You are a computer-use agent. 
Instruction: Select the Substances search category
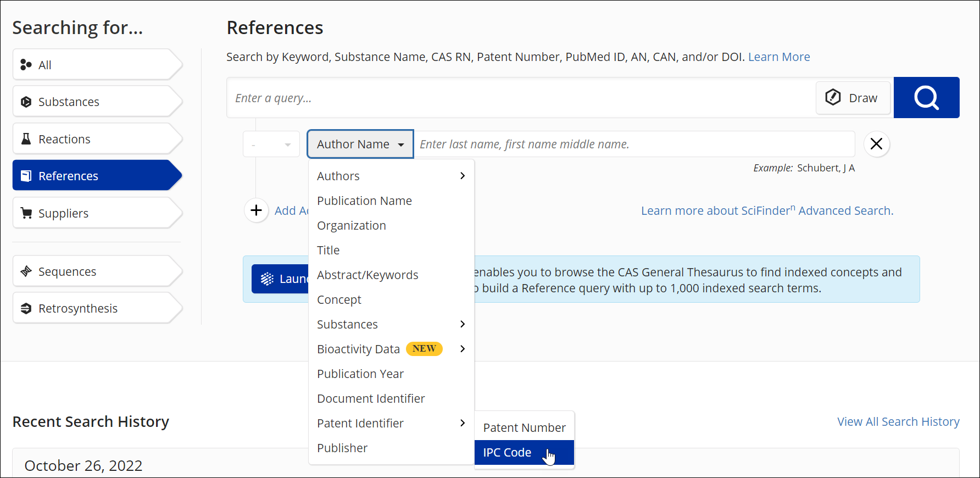[97, 102]
